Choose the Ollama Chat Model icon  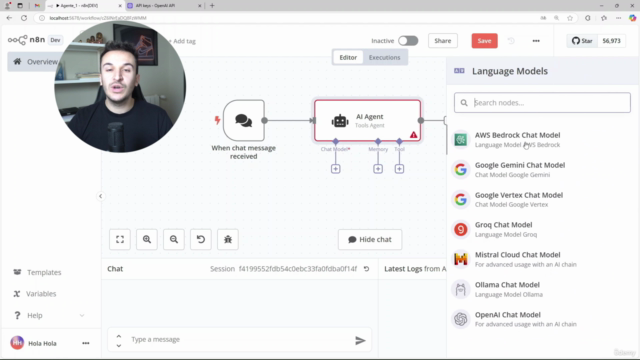pyautogui.click(x=461, y=289)
